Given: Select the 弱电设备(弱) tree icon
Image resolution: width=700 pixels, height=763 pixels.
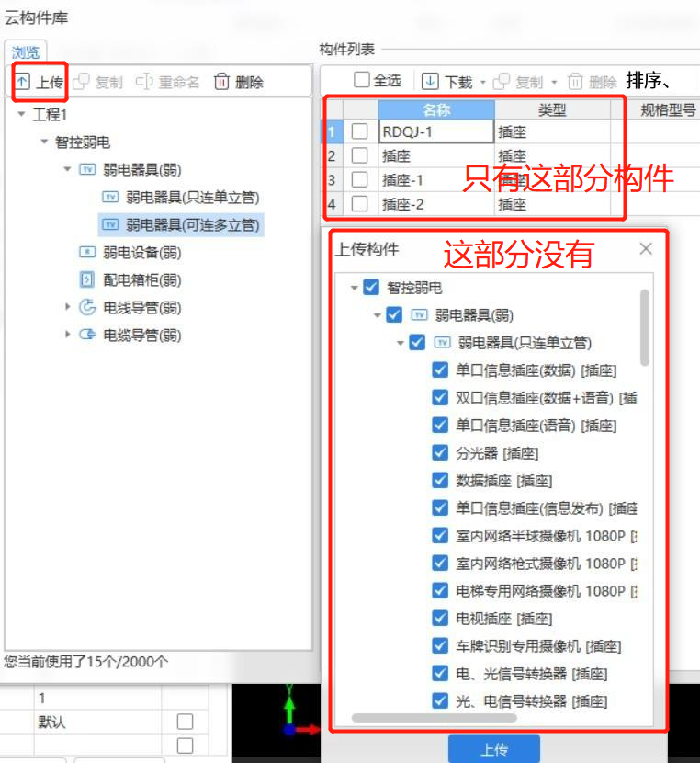Looking at the screenshot, I should 87,252.
